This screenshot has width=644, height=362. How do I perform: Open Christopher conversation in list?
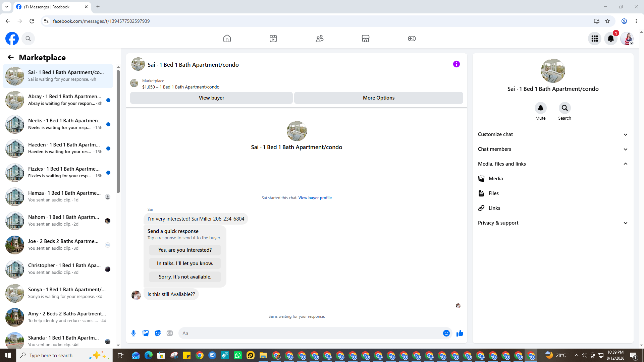click(x=58, y=269)
